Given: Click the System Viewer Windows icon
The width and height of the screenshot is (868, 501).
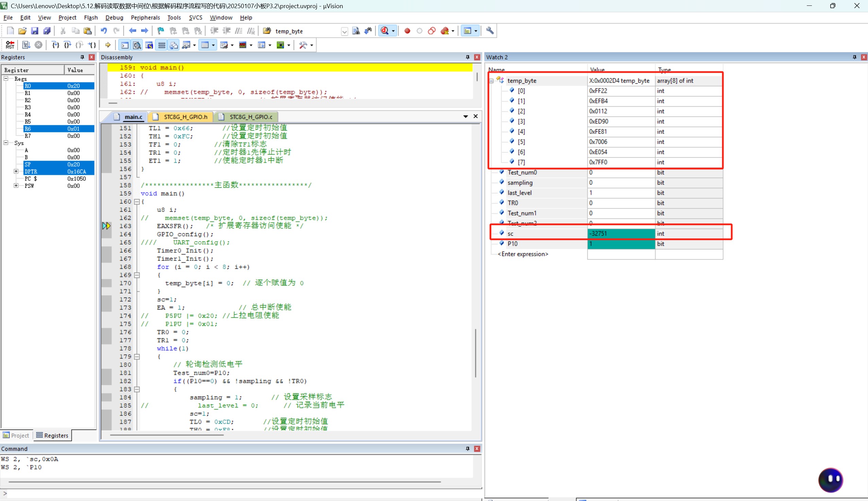Looking at the screenshot, I should pyautogui.click(x=281, y=45).
